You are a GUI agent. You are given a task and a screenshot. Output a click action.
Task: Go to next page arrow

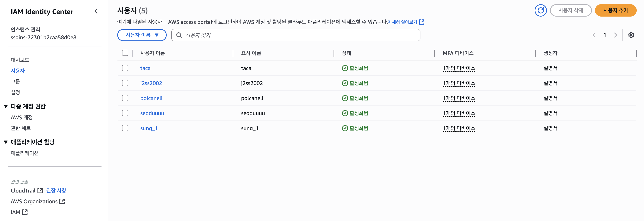(x=616, y=35)
